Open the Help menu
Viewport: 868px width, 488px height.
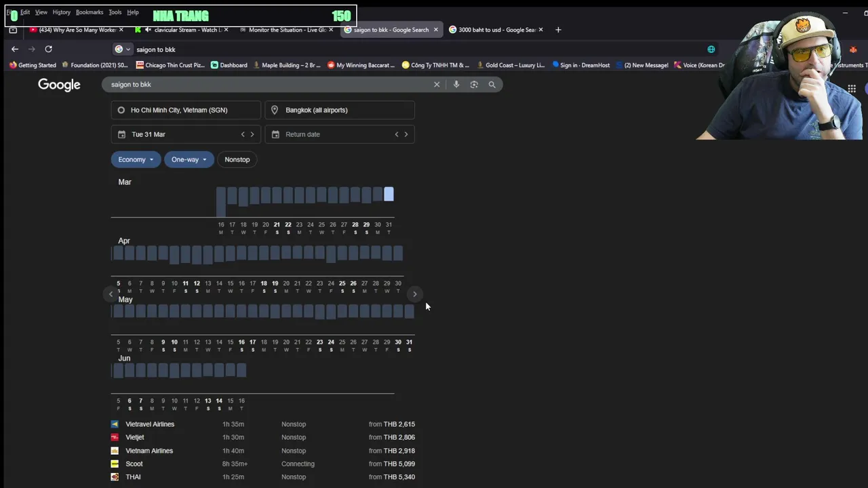click(133, 12)
